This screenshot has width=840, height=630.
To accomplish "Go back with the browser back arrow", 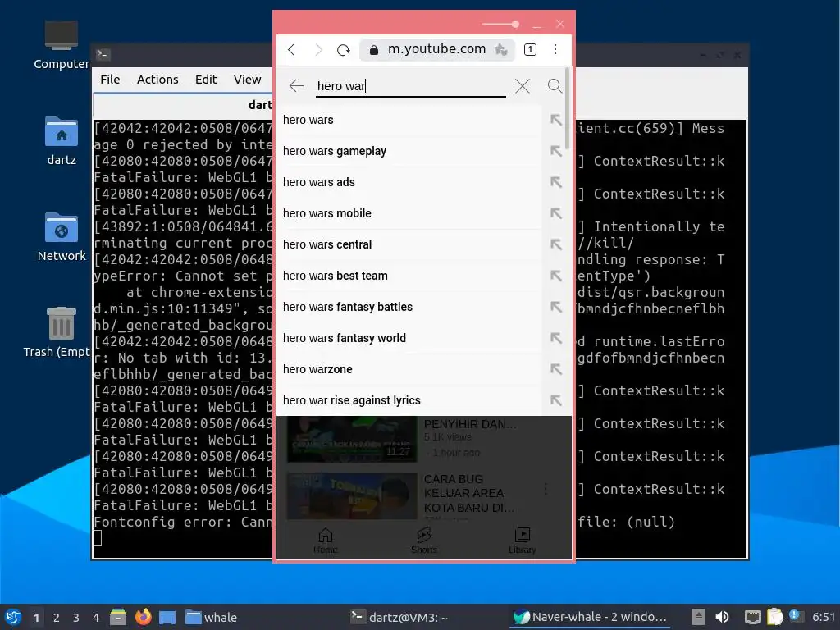I will click(292, 50).
